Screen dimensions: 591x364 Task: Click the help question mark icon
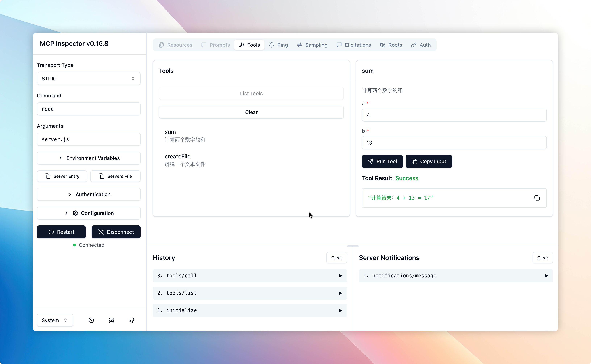[x=91, y=320]
